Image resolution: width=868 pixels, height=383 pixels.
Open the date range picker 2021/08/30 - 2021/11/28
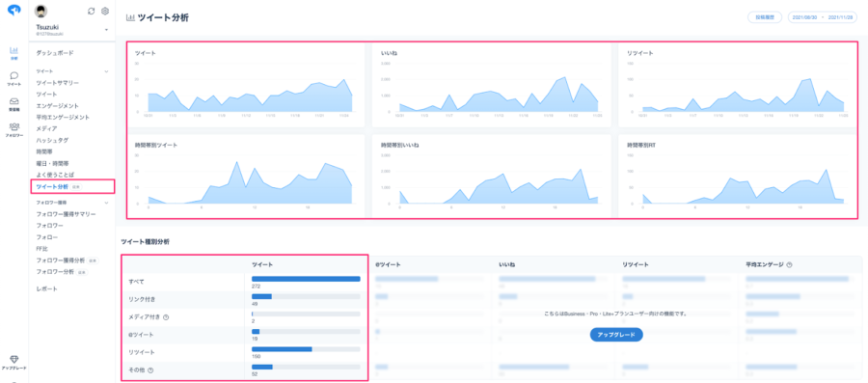pos(822,17)
